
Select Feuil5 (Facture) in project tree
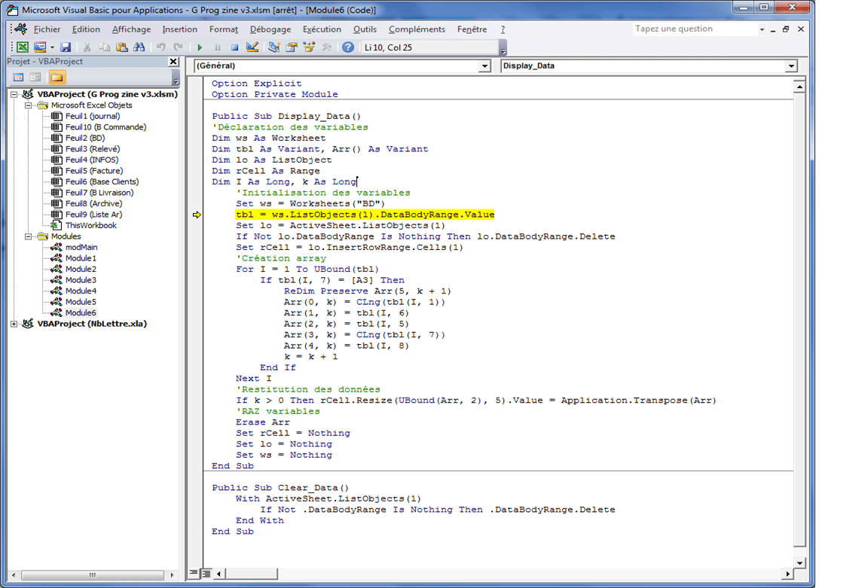point(93,171)
